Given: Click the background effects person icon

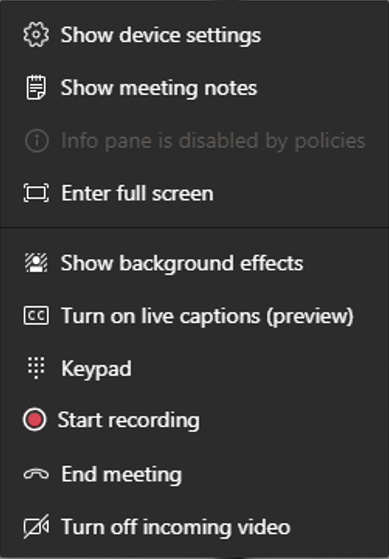Looking at the screenshot, I should click(36, 263).
